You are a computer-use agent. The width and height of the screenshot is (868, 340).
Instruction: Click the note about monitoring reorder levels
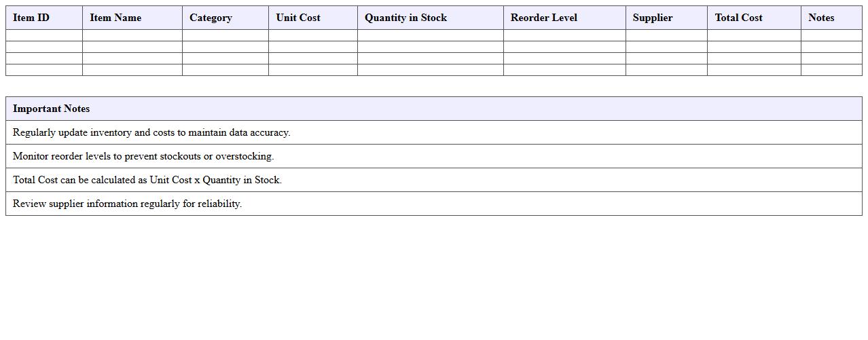click(143, 156)
